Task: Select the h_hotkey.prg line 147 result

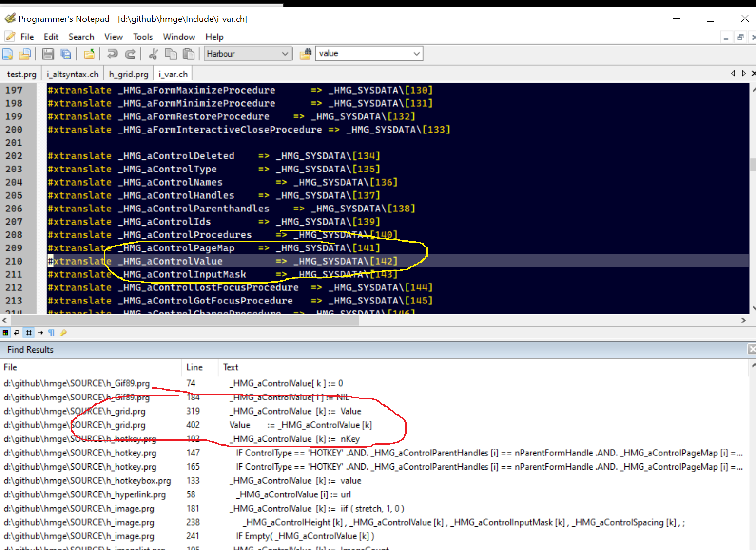Action: (373, 453)
